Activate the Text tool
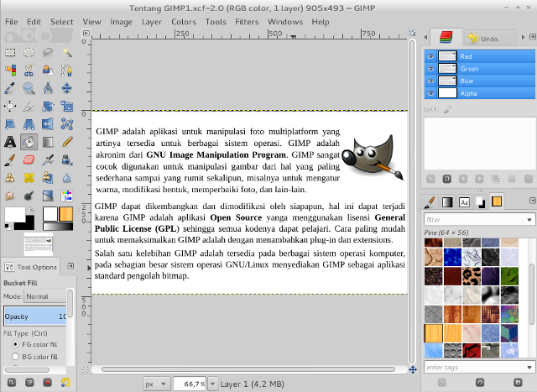The image size is (537, 392). click(x=10, y=142)
